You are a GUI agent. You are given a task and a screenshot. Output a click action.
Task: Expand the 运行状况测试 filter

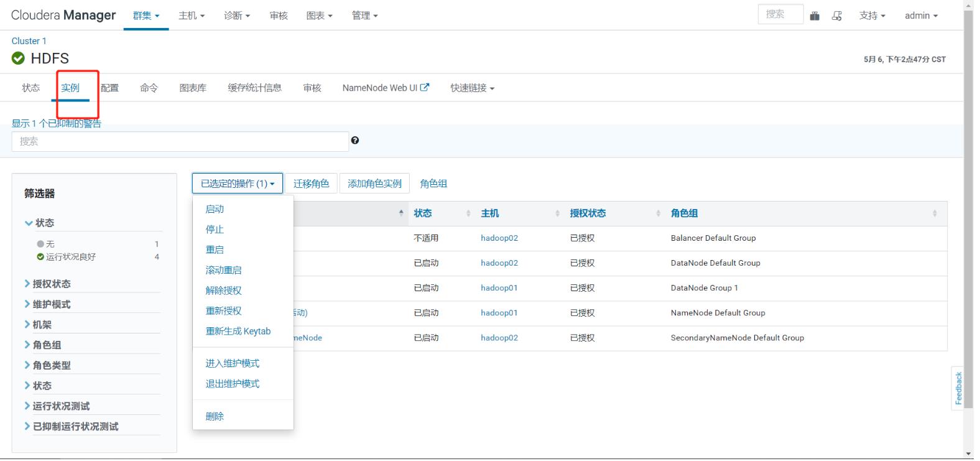point(57,406)
